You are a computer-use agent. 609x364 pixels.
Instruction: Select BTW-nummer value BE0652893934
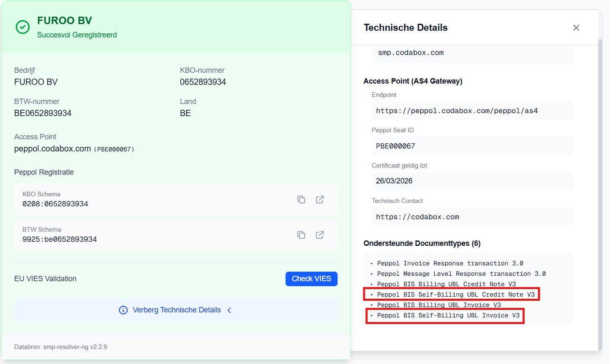43,113
